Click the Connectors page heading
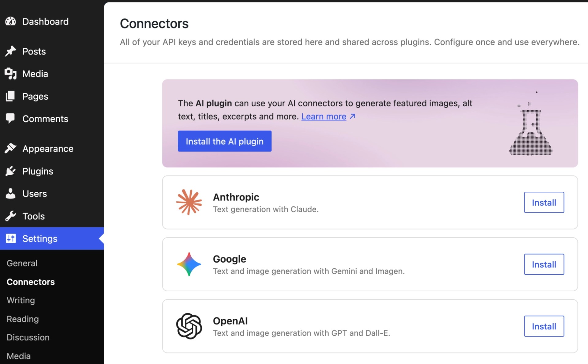 coord(154,24)
